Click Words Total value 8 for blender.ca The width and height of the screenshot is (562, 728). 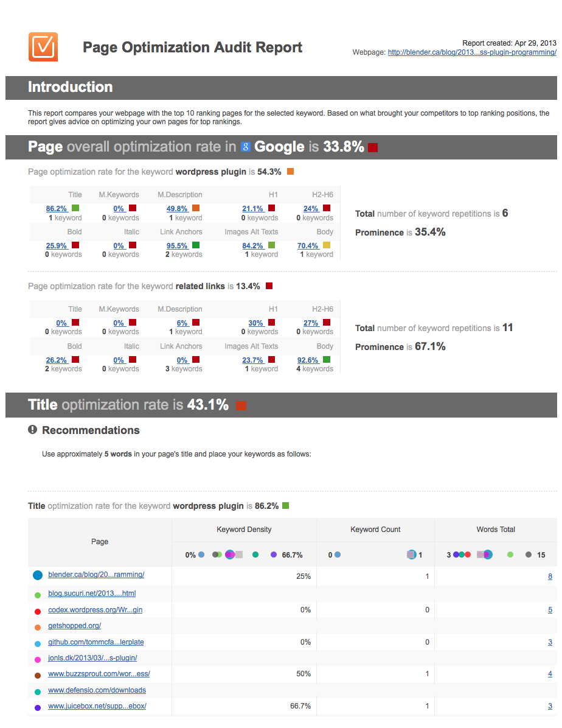(x=550, y=576)
